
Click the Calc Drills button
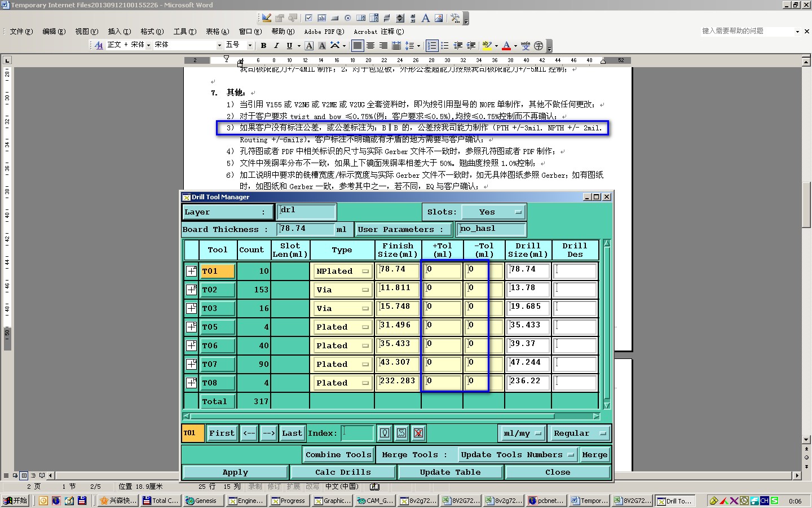(x=343, y=472)
